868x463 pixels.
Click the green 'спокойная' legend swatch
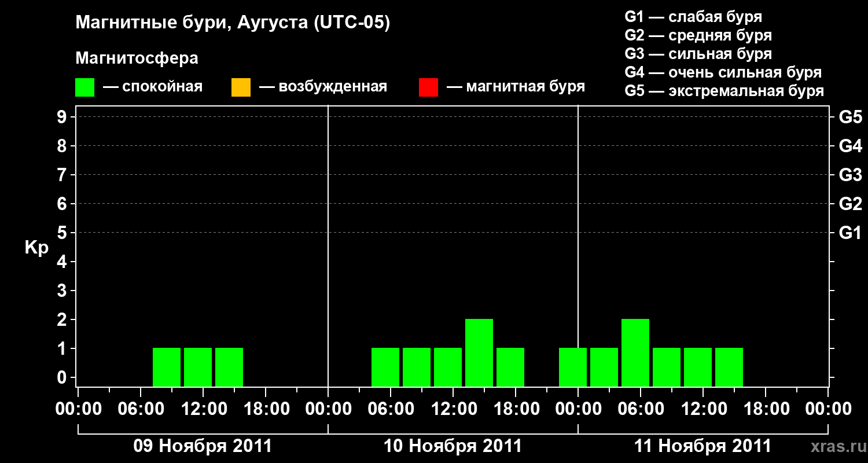point(84,87)
